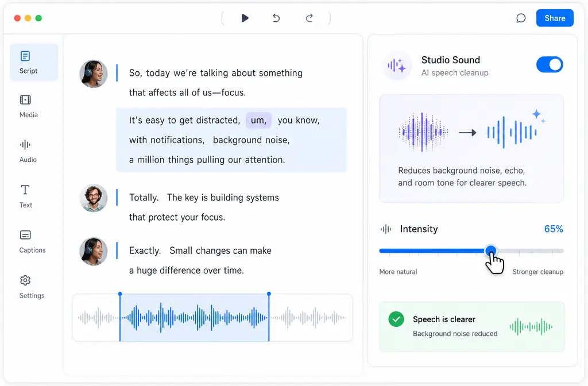This screenshot has width=588, height=386.
Task: Click the "Speech is clearer" status text
Action: tap(444, 319)
